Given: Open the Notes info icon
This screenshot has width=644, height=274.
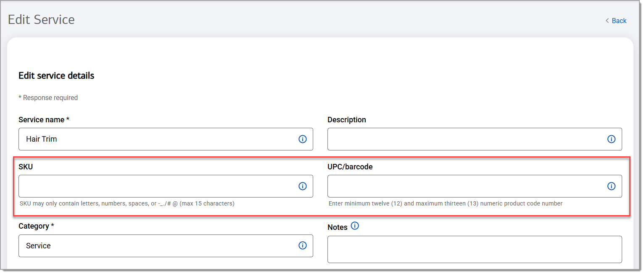Looking at the screenshot, I should click(x=355, y=226).
